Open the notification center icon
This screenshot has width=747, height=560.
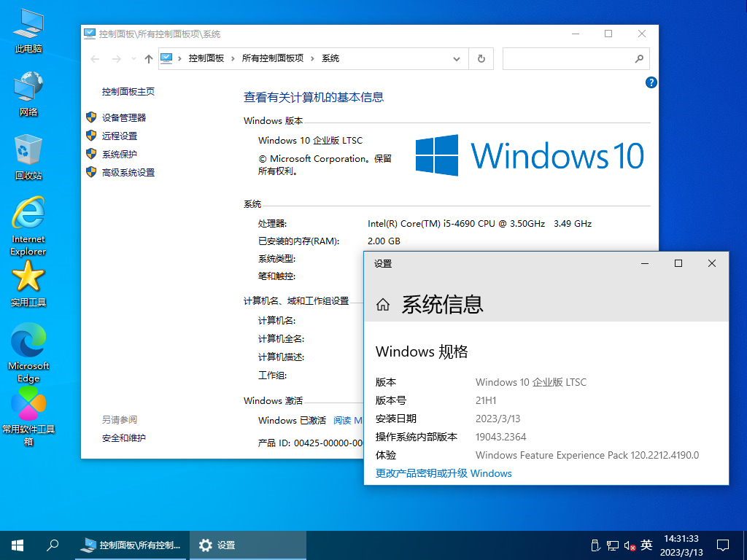point(723,545)
